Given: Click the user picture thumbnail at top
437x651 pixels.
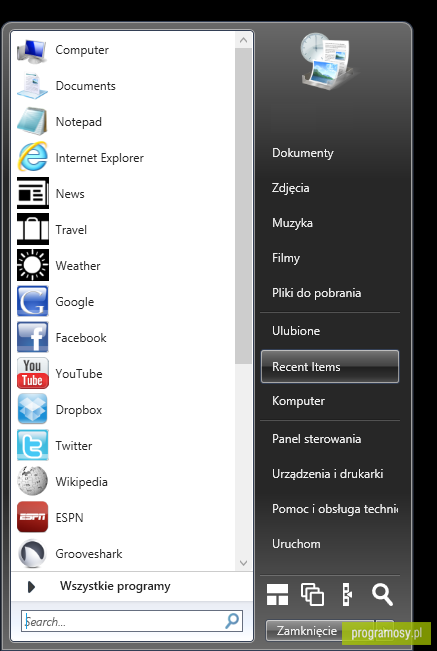Looking at the screenshot, I should click(x=327, y=61).
